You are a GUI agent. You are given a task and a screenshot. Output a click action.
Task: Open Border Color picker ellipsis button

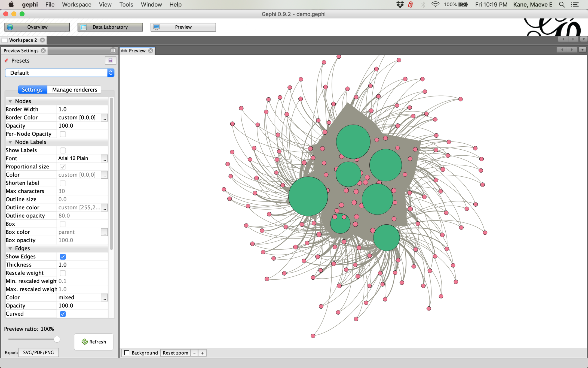104,118
